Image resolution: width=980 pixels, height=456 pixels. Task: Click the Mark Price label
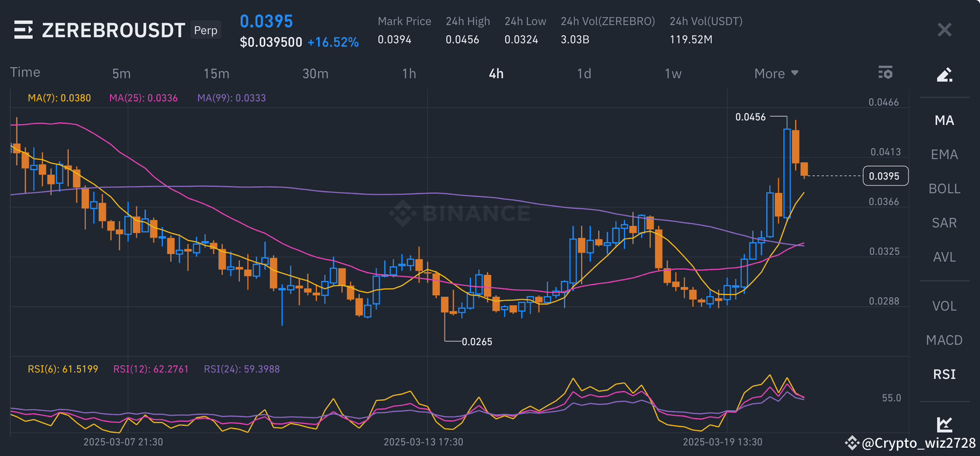click(x=404, y=21)
